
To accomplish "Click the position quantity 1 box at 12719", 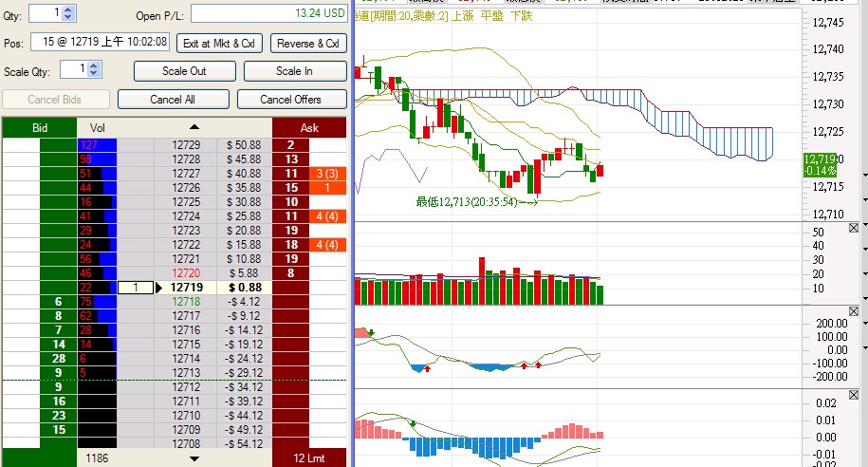I will point(136,288).
